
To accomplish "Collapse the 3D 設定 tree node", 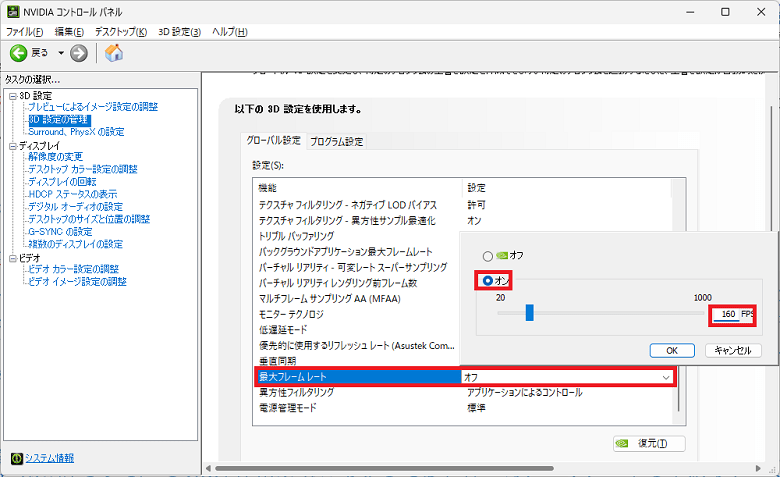I will point(11,95).
